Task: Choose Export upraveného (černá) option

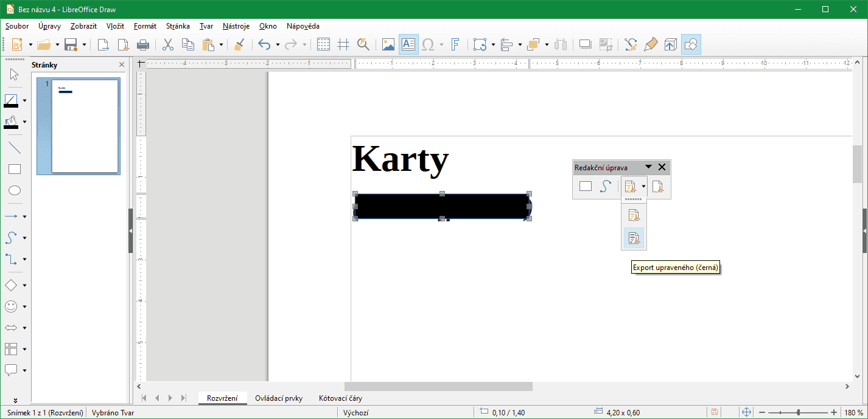Action: [634, 238]
